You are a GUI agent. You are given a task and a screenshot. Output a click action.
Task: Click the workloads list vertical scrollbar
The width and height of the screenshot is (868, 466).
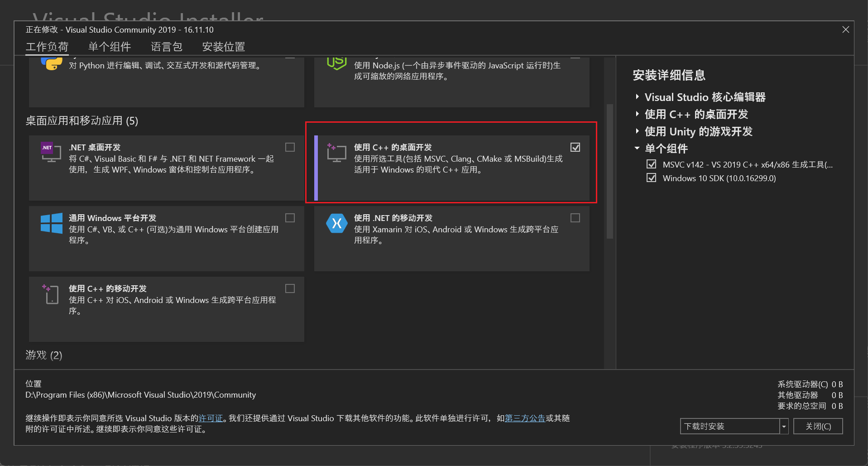pyautogui.click(x=609, y=171)
